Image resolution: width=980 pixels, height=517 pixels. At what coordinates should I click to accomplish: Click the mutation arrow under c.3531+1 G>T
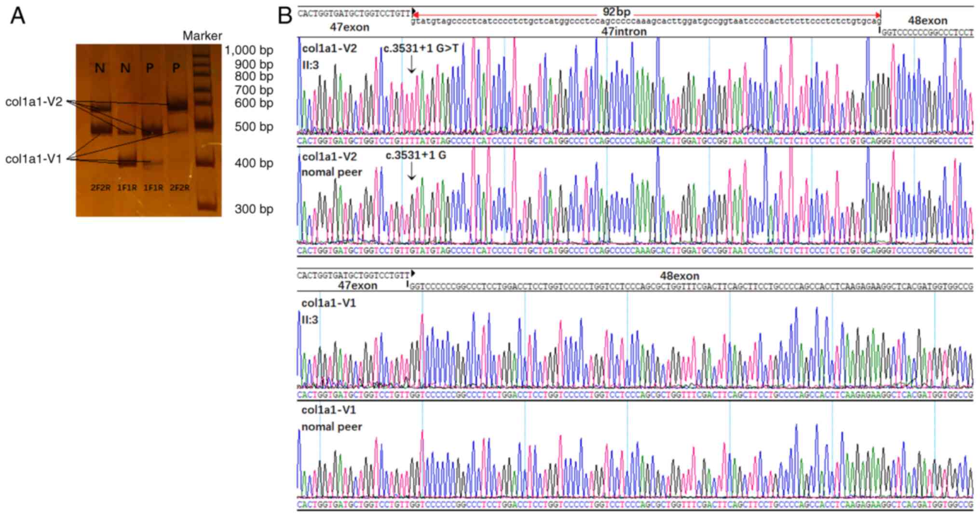coord(411,64)
